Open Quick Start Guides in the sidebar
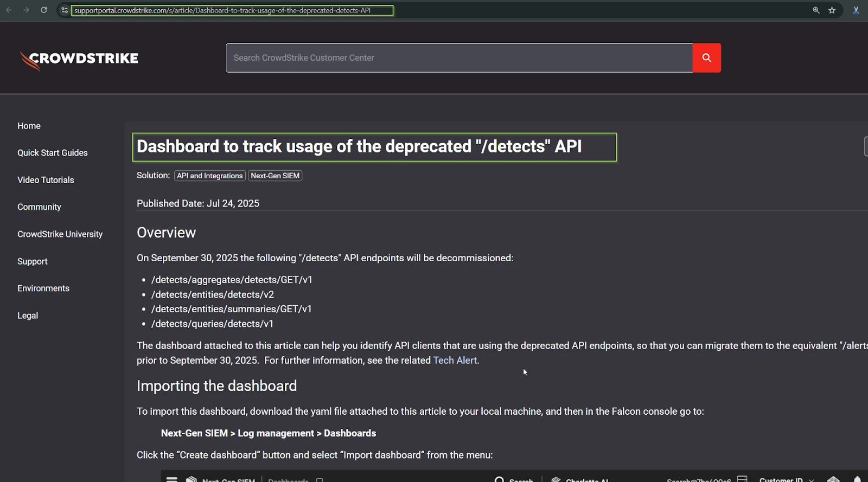Viewport: 868px width, 482px height. 53,153
